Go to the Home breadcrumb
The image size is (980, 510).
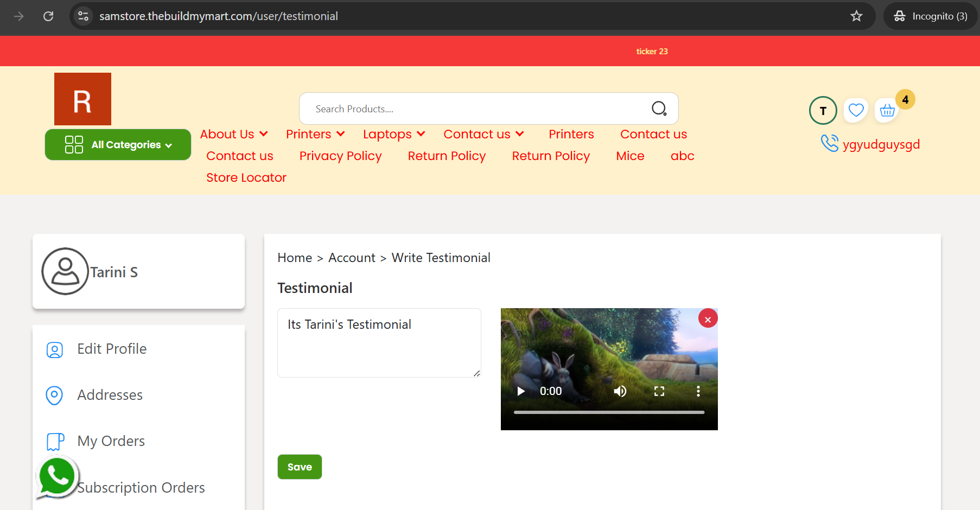[295, 258]
